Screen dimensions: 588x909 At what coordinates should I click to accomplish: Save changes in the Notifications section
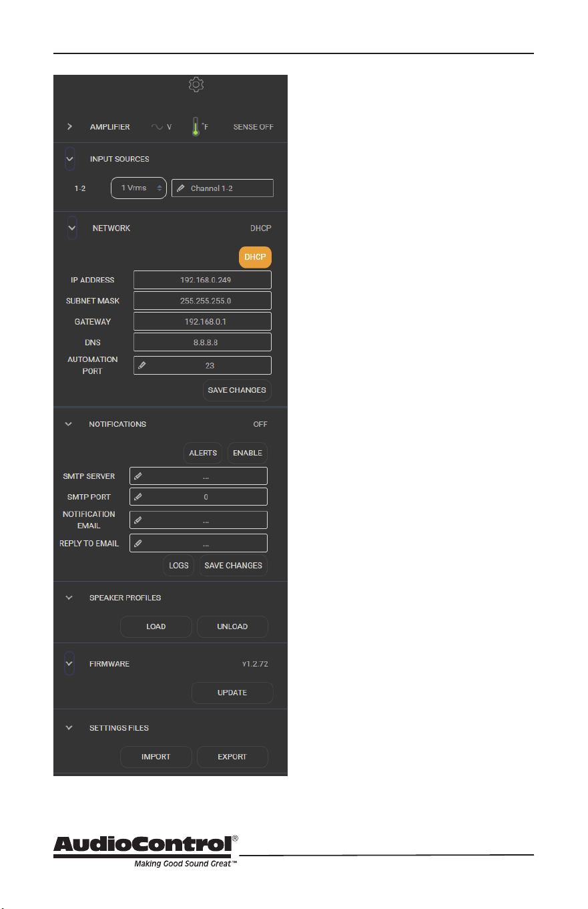pyautogui.click(x=233, y=565)
